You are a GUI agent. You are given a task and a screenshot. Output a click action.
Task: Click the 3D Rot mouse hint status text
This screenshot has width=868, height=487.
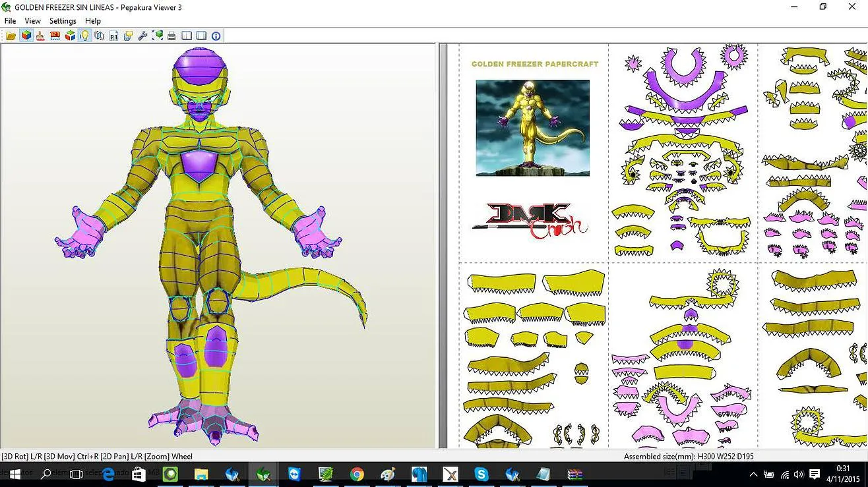pyautogui.click(x=97, y=456)
